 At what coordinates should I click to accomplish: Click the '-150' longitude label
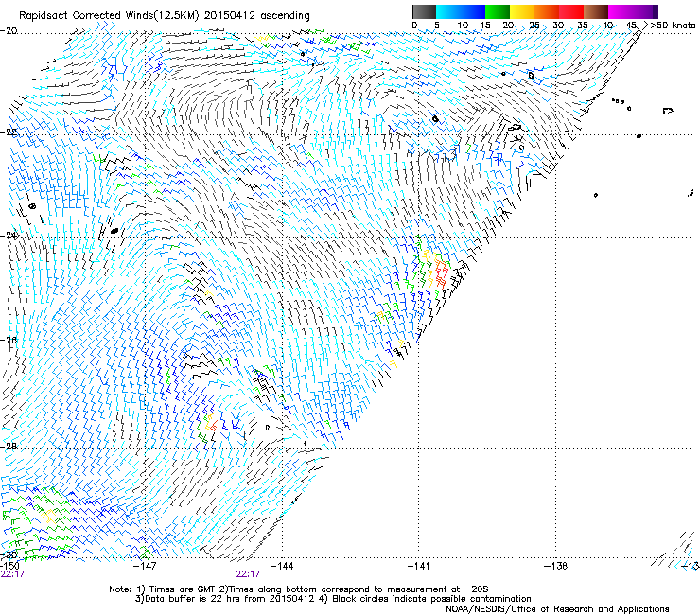click(x=9, y=566)
